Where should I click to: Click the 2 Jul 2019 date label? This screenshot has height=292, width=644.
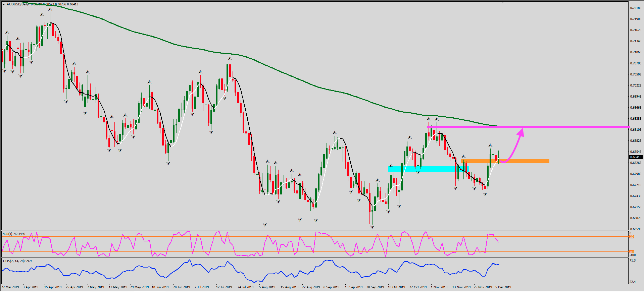pyautogui.click(x=202, y=287)
